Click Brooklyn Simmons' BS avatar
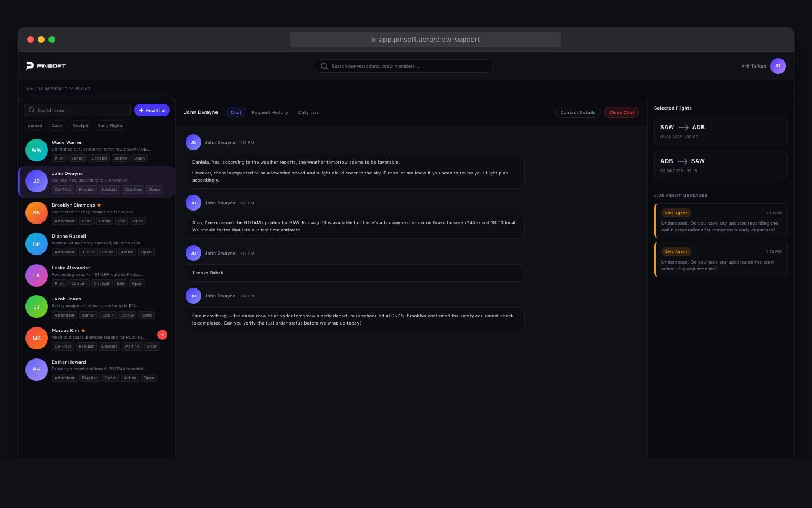 click(37, 213)
